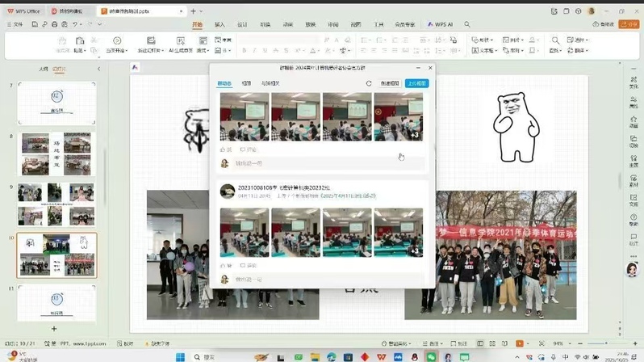The width and height of the screenshot is (644, 362).
Task: Select slide 8 thumbnail in slide panel
Action: [56, 154]
